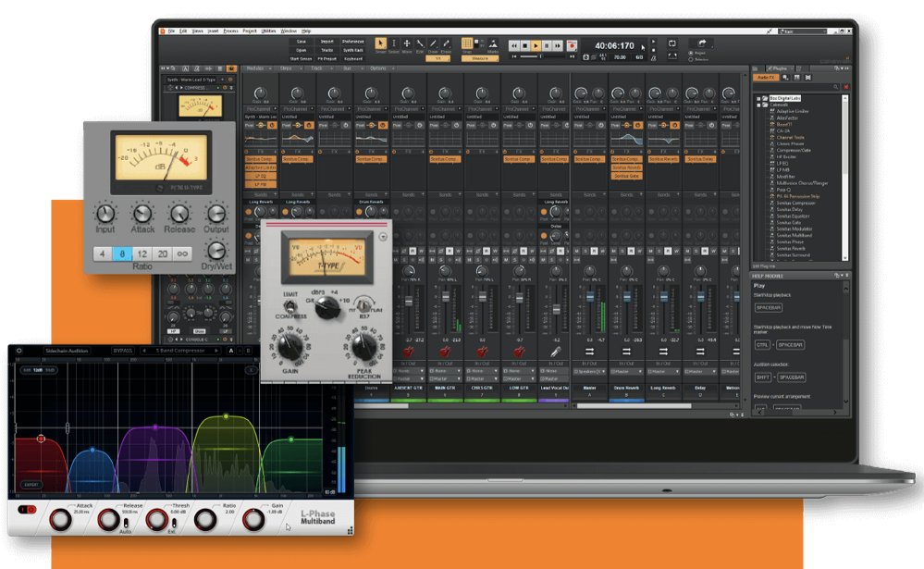The image size is (924, 569).
Task: Arm recording with the Record button
Action: click(x=571, y=45)
